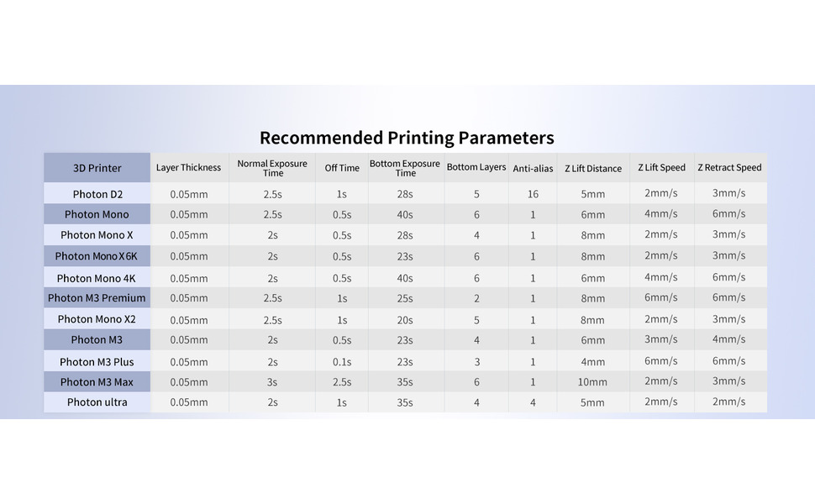Image resolution: width=815 pixels, height=504 pixels.
Task: Select the 3D Printer column header
Action: click(97, 168)
